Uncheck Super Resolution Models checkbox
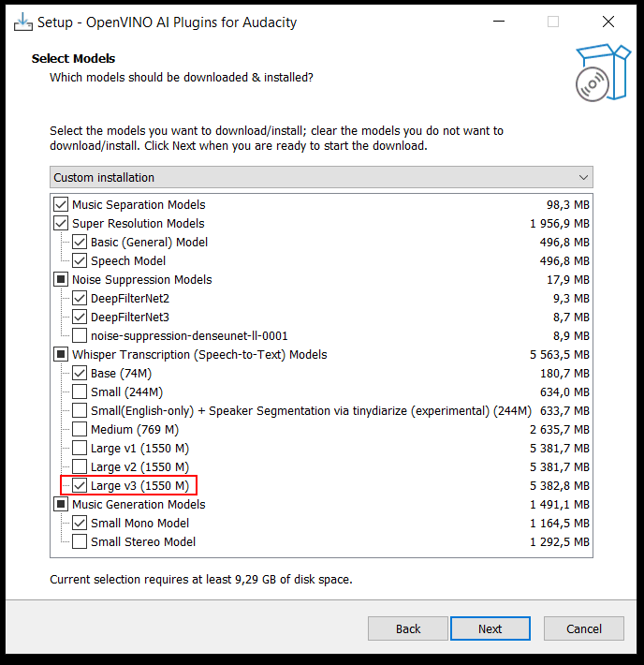This screenshot has width=644, height=665. point(61,223)
